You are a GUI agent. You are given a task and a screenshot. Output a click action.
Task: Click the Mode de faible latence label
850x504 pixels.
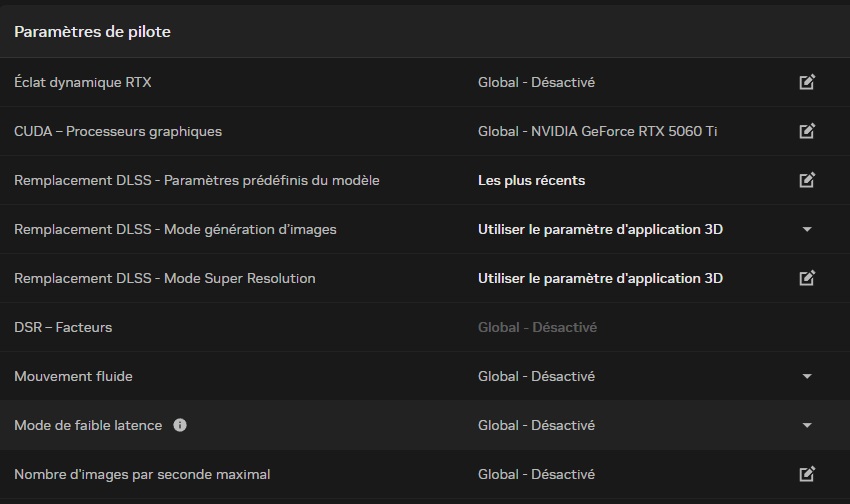88,425
